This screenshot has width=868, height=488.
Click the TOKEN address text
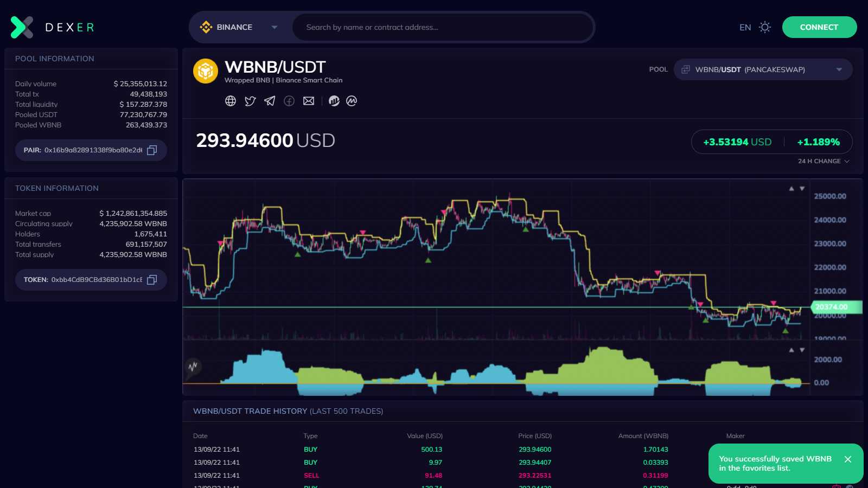coord(97,280)
